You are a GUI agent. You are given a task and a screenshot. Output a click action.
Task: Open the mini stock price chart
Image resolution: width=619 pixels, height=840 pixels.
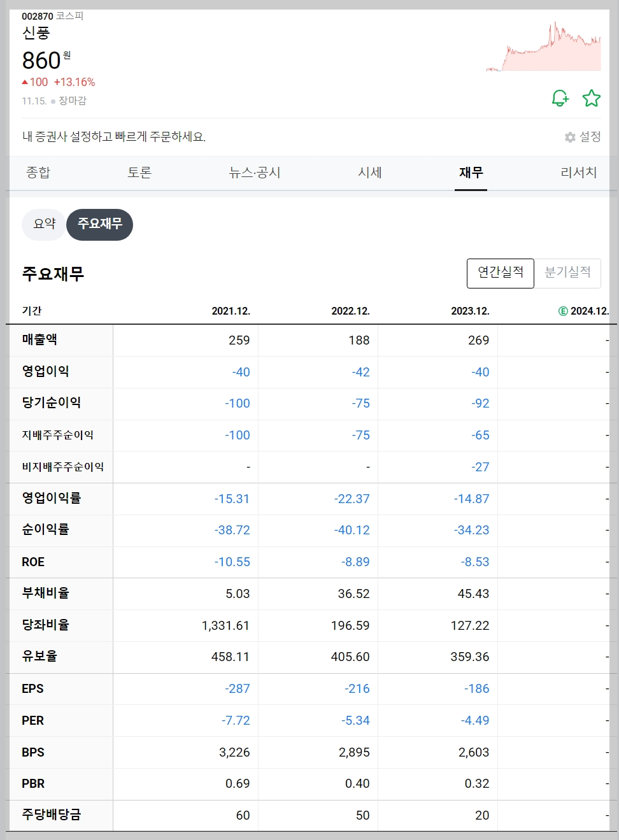tap(543, 46)
